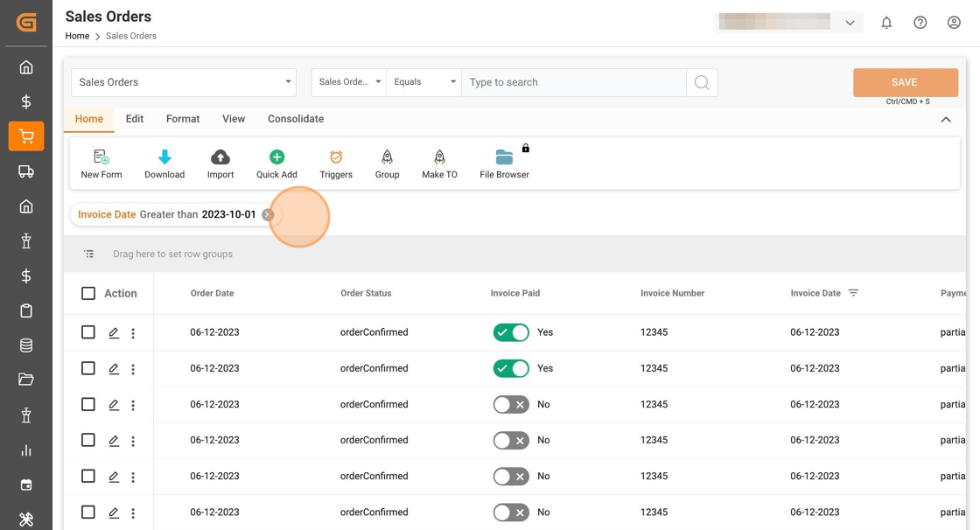980x530 pixels.
Task: Click the Download arrow icon
Action: click(x=164, y=157)
